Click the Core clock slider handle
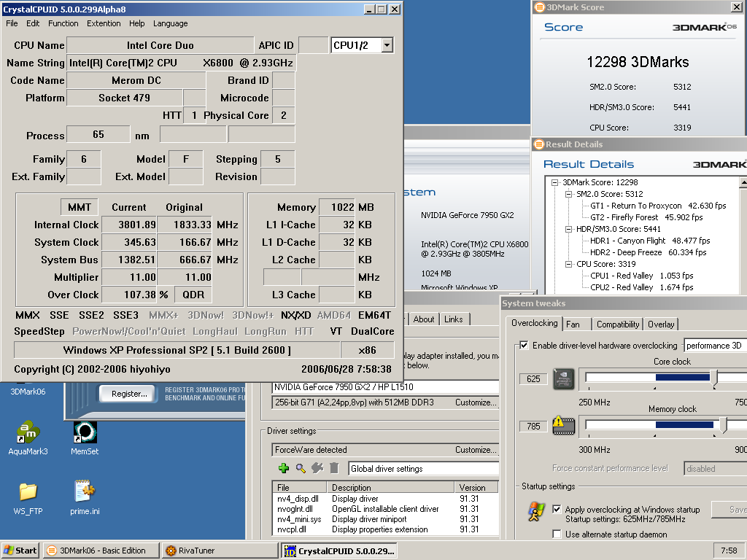 713,378
